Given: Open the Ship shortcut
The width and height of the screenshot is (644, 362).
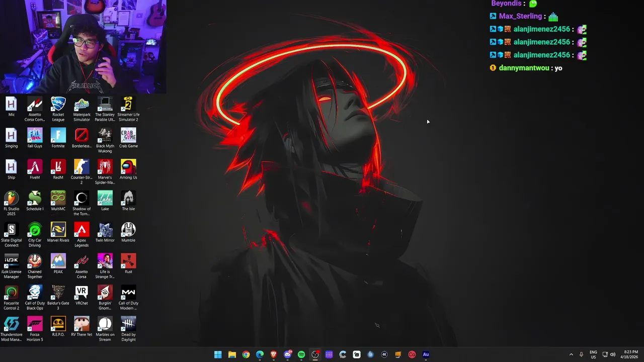Looking at the screenshot, I should click(x=11, y=170).
